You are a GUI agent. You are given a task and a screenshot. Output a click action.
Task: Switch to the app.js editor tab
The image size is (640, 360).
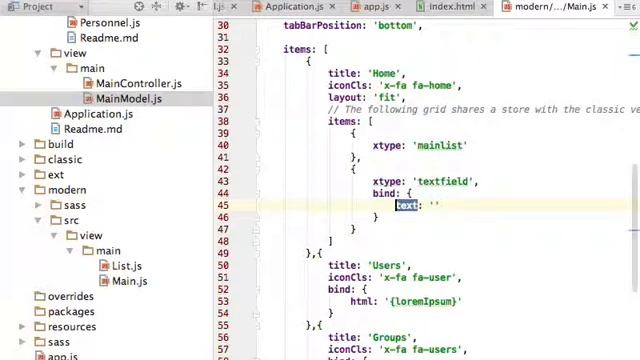tap(376, 7)
